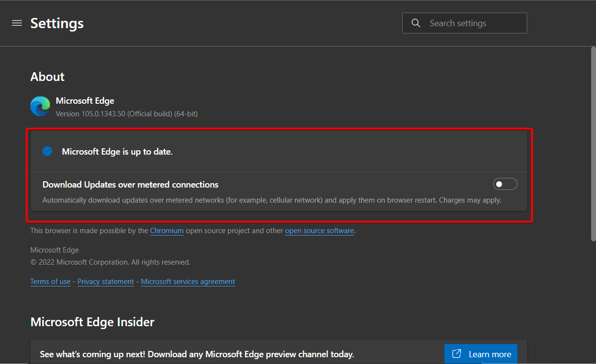Viewport: 596px width, 364px height.
Task: Select the Version 105.0.1343.50 text
Action: pos(126,114)
